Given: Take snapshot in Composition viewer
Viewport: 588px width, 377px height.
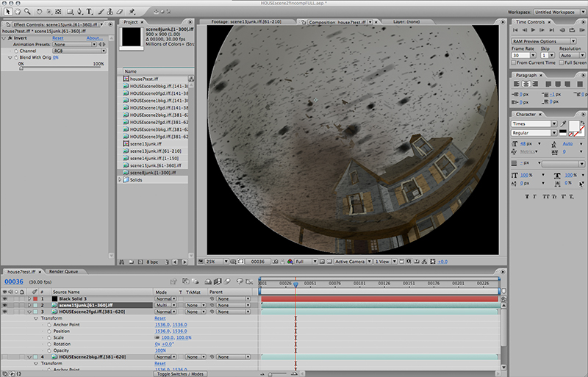Looking at the screenshot, I should 275,262.
